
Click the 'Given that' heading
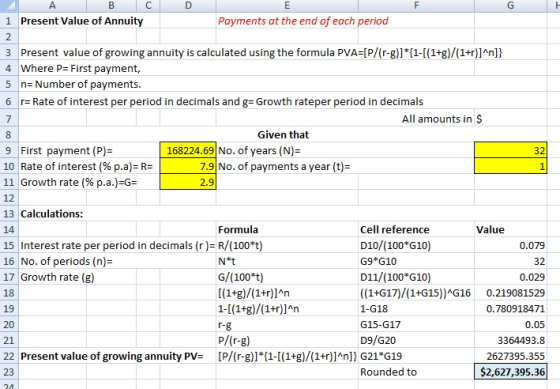coord(283,135)
